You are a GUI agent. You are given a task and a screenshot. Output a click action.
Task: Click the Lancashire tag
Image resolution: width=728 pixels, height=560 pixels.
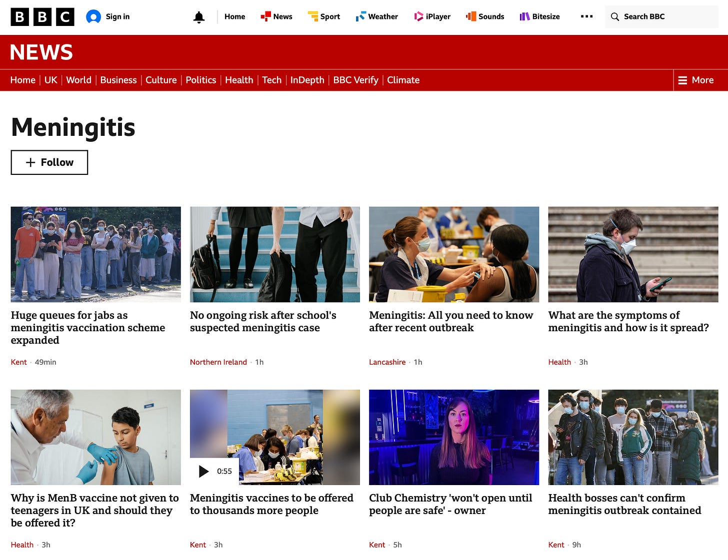coord(387,362)
